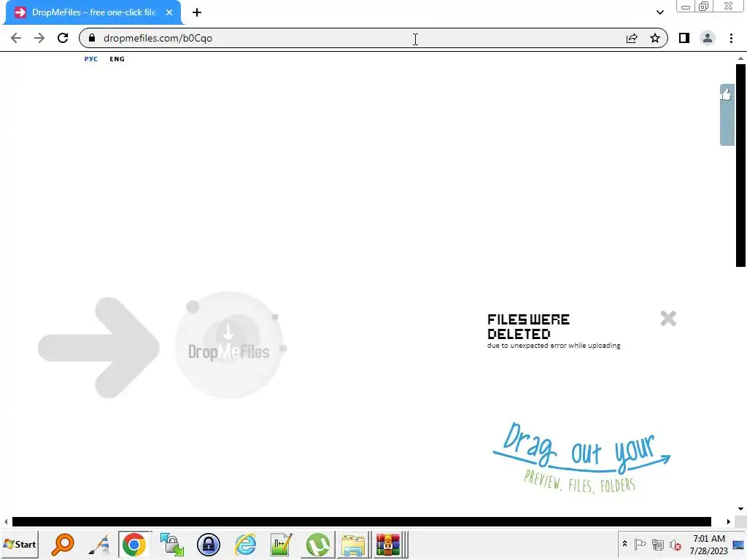Open the Notepad++ taskbar icon
The image size is (747, 560).
click(282, 545)
